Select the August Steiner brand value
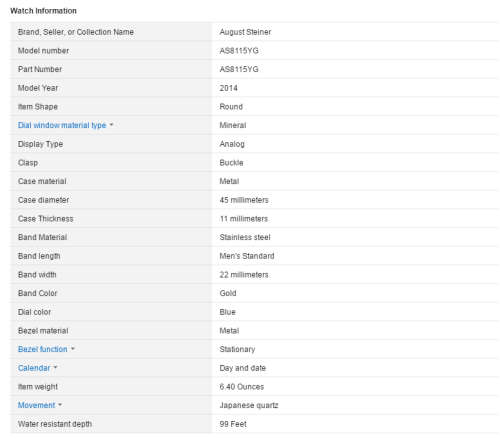The image size is (500, 439). click(245, 32)
